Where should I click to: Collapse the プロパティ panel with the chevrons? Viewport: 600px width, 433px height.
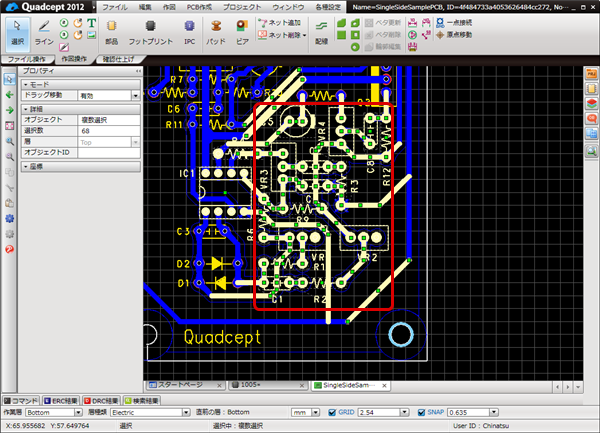click(x=138, y=71)
